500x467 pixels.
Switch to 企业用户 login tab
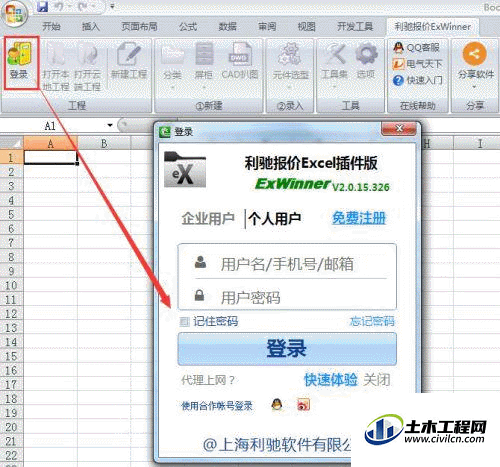(x=208, y=219)
